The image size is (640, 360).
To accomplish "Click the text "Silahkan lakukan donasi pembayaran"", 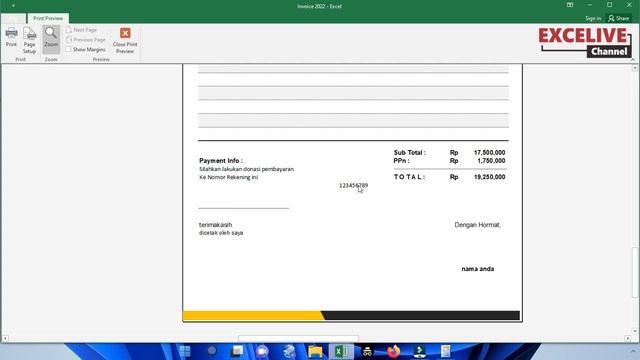I will click(247, 169).
